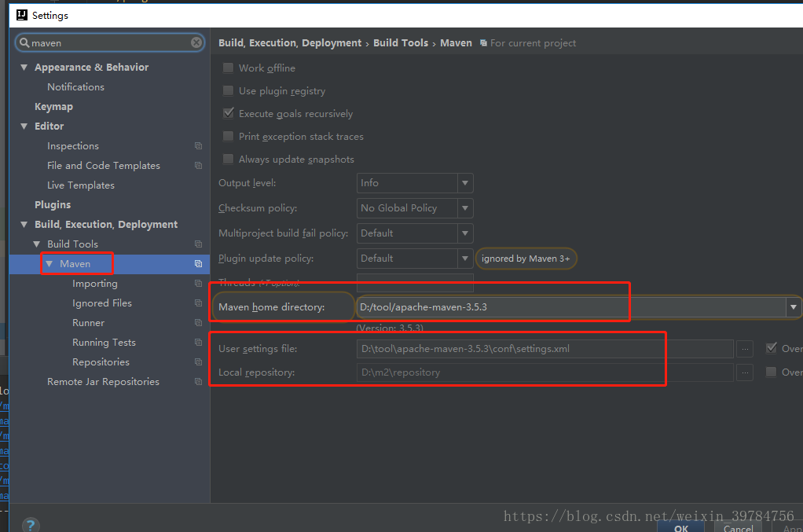Viewport: 803px width, 532px height.
Task: Toggle Always update snapshots checkbox
Action: coord(229,159)
